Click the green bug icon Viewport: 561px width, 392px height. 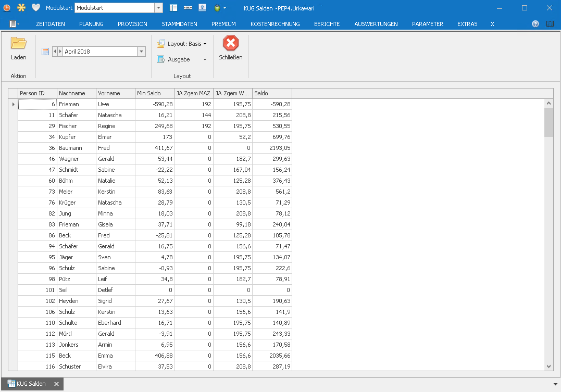[x=217, y=8]
